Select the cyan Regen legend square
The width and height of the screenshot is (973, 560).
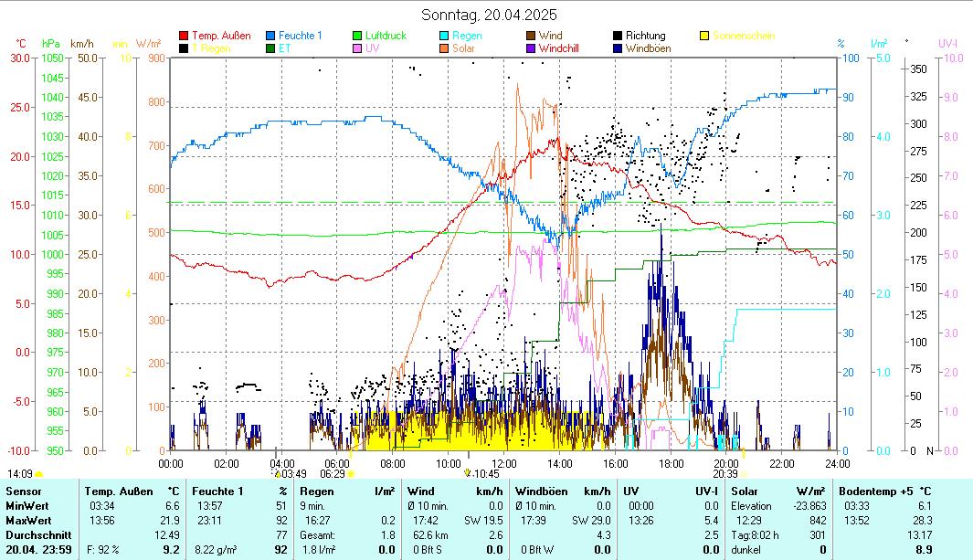pos(445,36)
